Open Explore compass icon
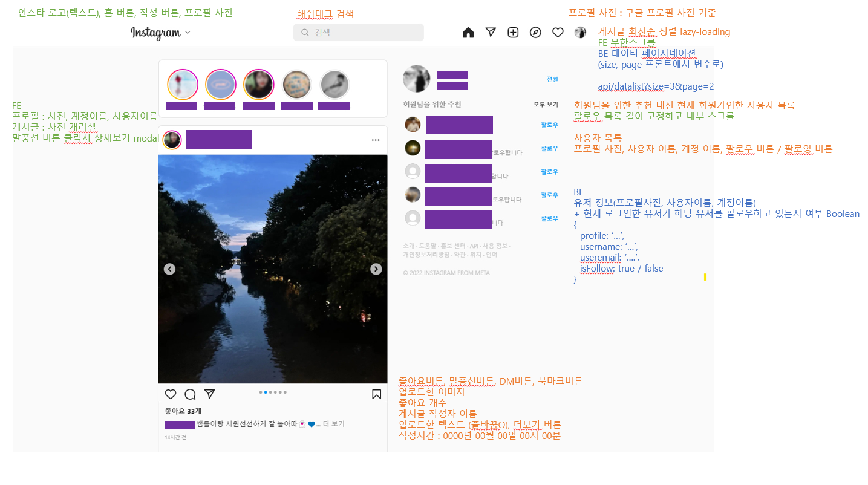The width and height of the screenshot is (868, 485). 535,33
